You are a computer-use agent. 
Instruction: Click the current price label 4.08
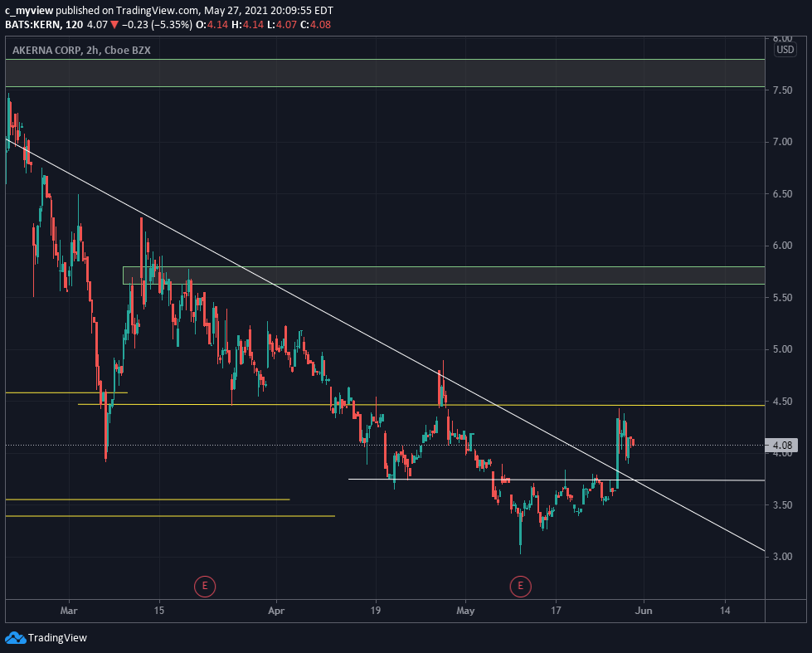point(782,446)
